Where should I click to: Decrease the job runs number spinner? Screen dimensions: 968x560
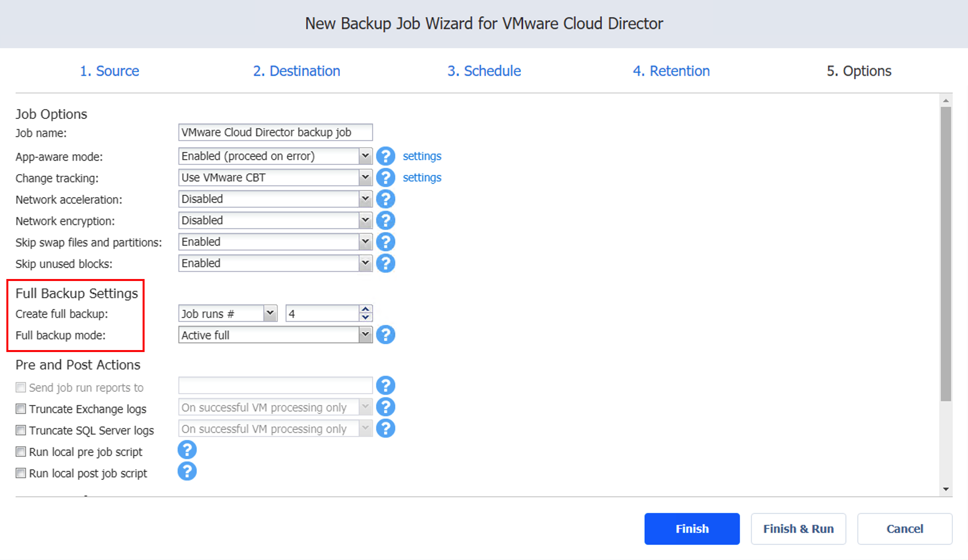click(x=365, y=318)
